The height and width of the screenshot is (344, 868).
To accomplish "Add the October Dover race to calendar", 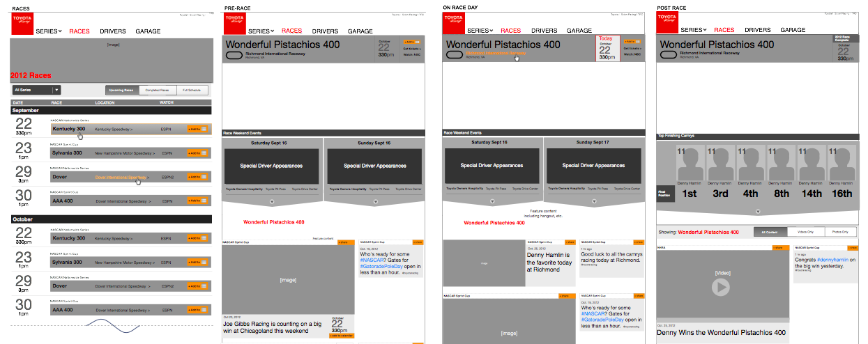I will click(197, 286).
